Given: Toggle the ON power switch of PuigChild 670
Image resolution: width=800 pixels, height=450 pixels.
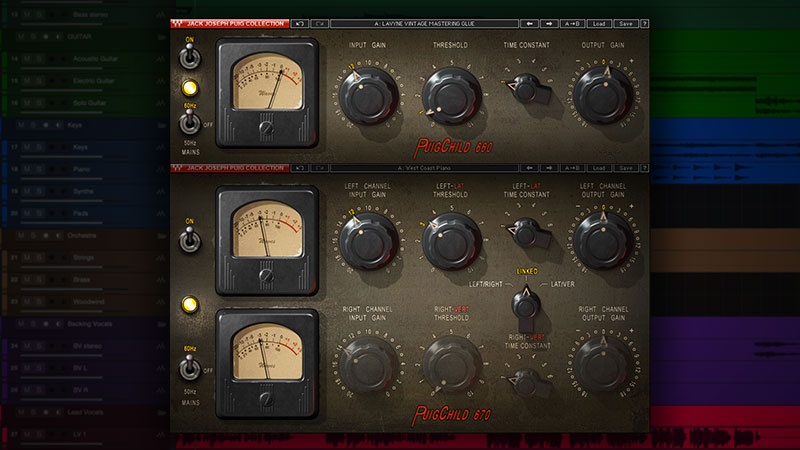Looking at the screenshot, I should (189, 239).
